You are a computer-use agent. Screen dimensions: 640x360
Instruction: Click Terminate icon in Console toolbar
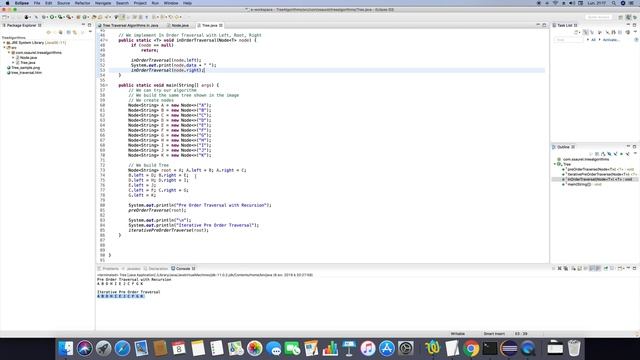point(553,268)
